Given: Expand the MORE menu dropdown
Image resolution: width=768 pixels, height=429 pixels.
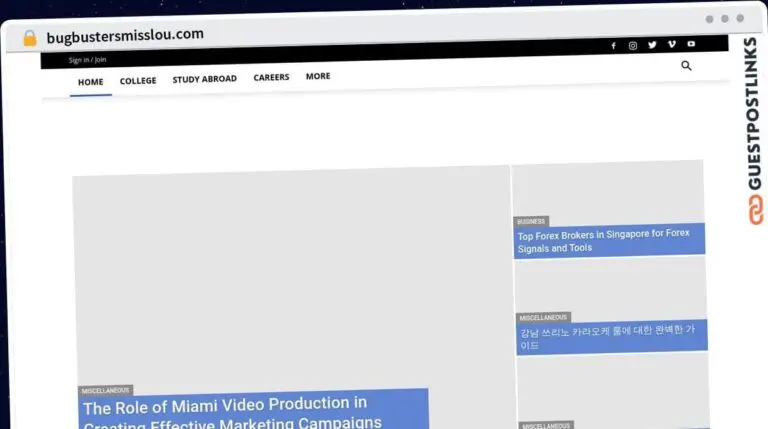Looking at the screenshot, I should 318,77.
